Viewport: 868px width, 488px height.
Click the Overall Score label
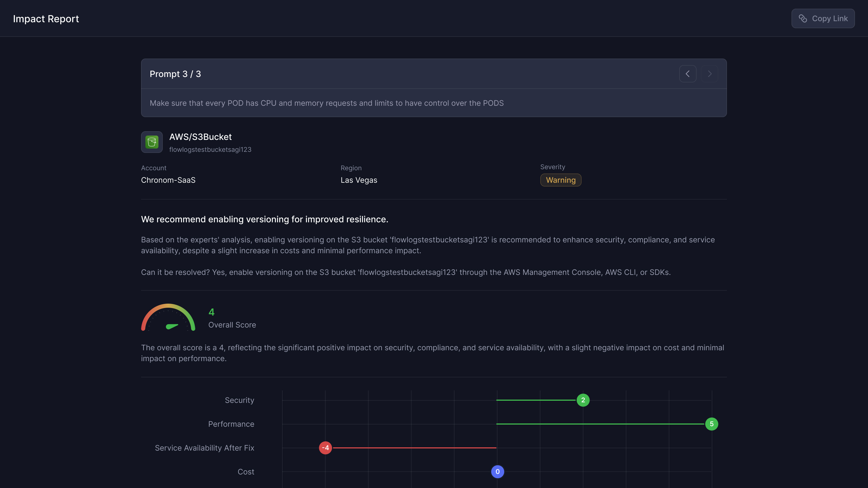[x=232, y=325]
